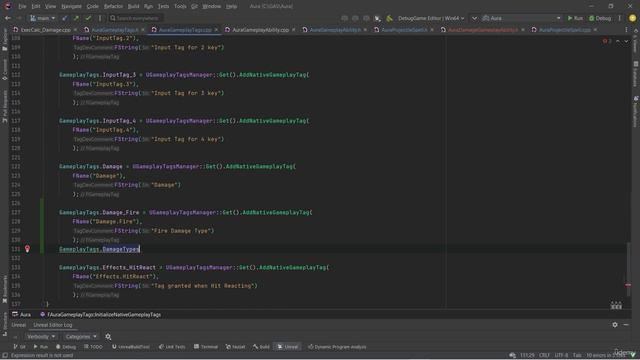Open the Commit sidebar panel
The width and height of the screenshot is (640, 360).
5,69
